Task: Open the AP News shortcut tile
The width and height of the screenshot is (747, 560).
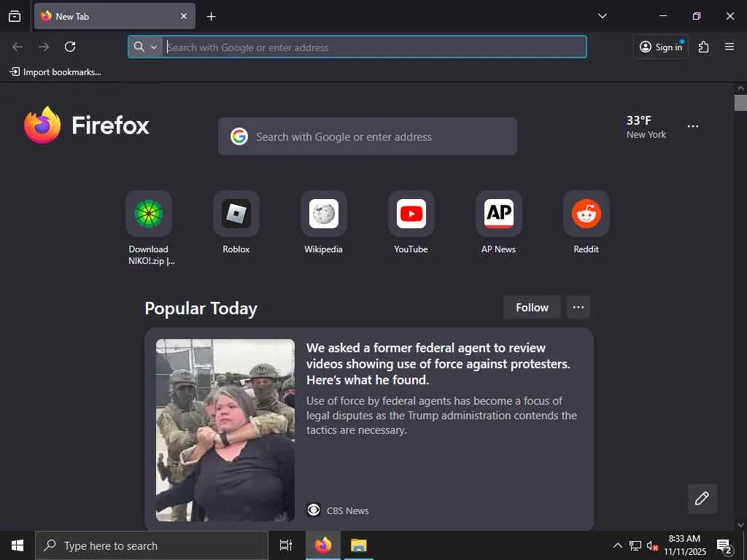Action: pyautogui.click(x=499, y=223)
